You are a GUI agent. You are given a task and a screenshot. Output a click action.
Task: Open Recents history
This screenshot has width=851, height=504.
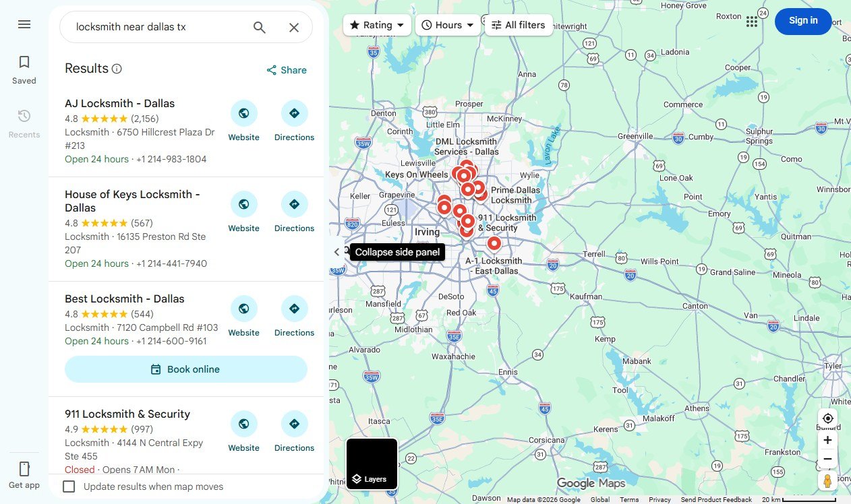click(24, 124)
